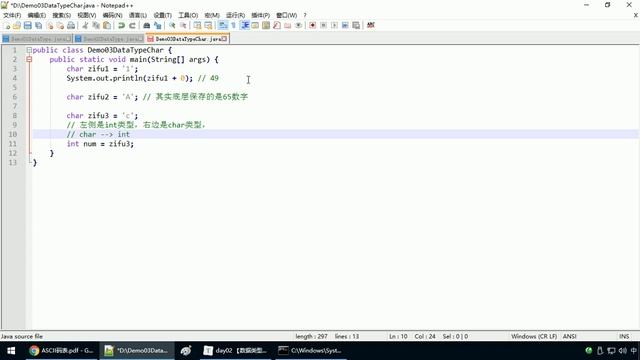The image size is (640, 360).
Task: Start macro recording red button
Action: 313,25
